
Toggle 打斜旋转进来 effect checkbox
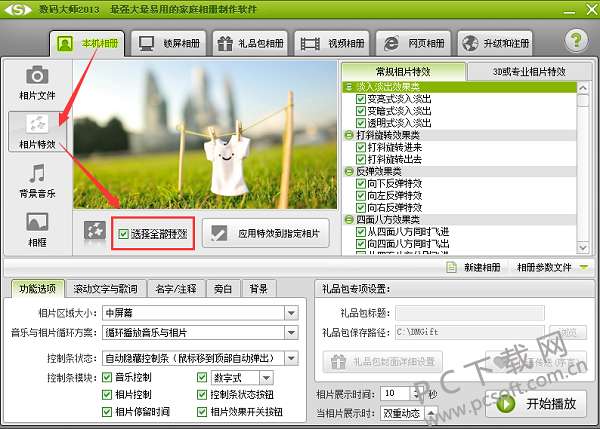360,147
